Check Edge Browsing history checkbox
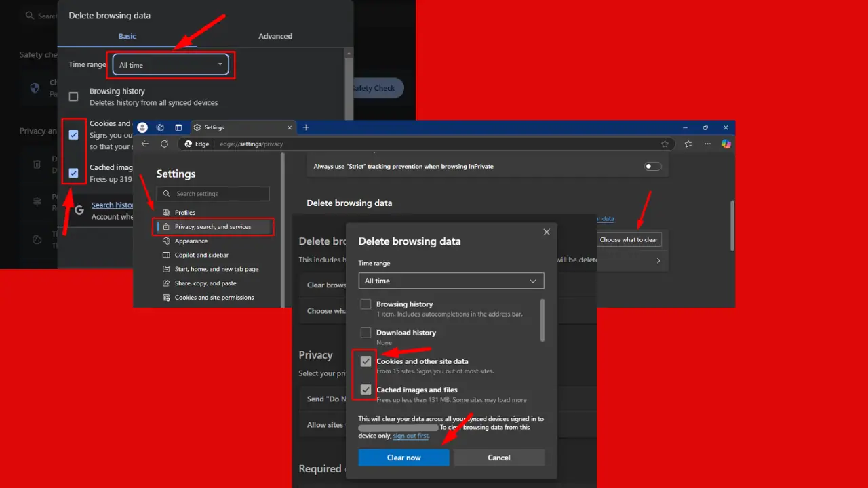868x488 pixels. 366,304
